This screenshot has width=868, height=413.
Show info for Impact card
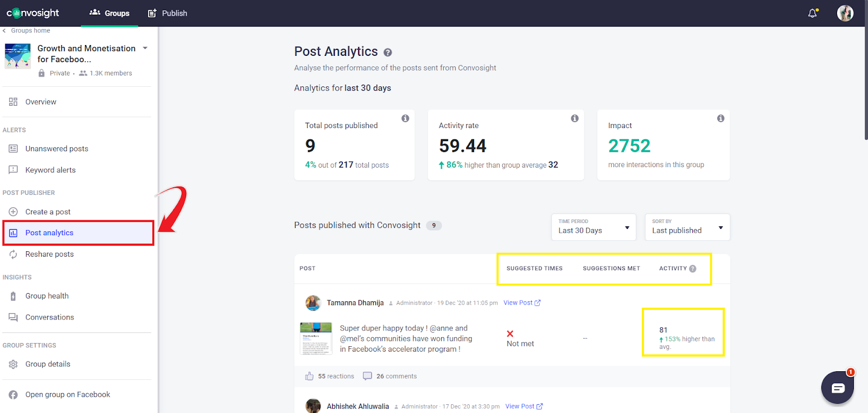point(720,118)
